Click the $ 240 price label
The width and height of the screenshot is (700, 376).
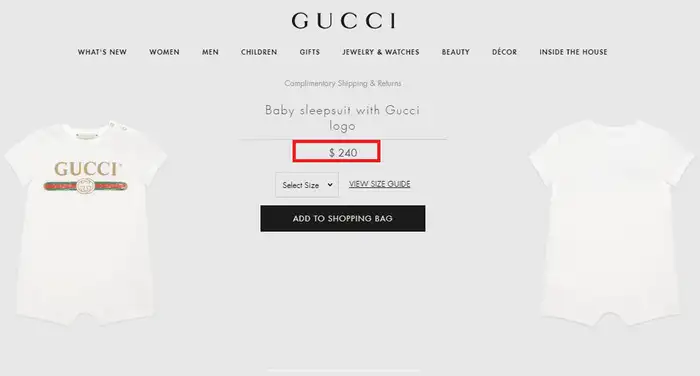(343, 153)
